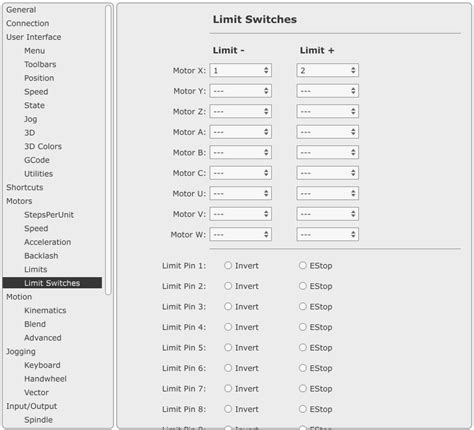This screenshot has width=474, height=430.
Task: Select General settings category
Action: click(x=21, y=10)
